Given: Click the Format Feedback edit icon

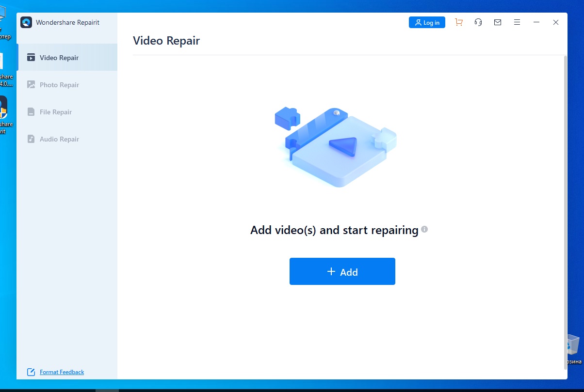Looking at the screenshot, I should pyautogui.click(x=30, y=372).
